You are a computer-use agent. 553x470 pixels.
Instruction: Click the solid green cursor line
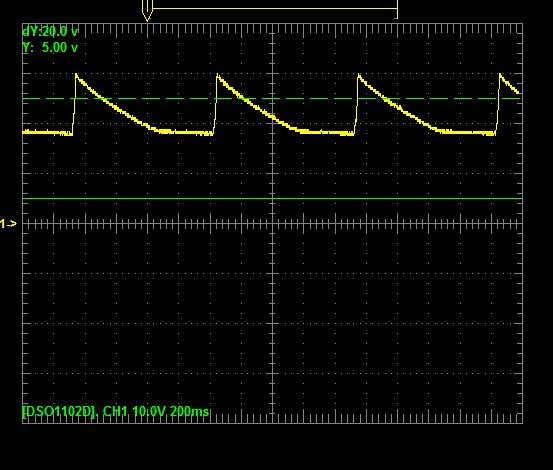coord(272,199)
